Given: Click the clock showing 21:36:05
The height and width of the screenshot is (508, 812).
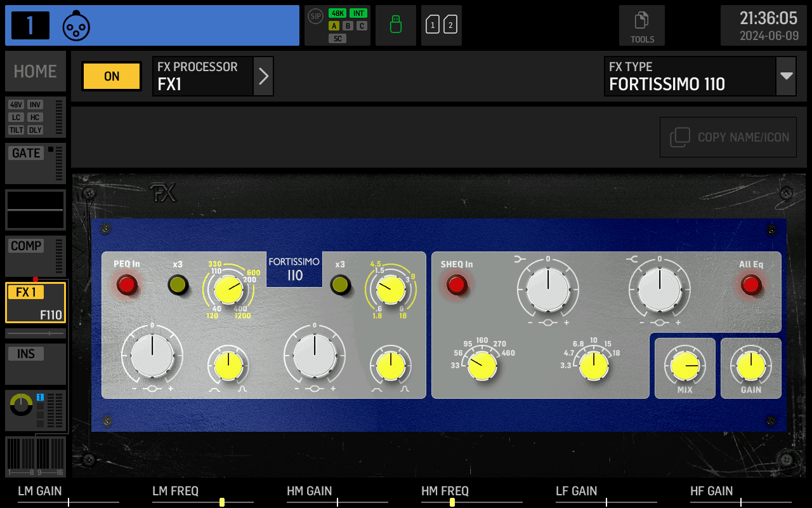Looking at the screenshot, I should coord(769,18).
